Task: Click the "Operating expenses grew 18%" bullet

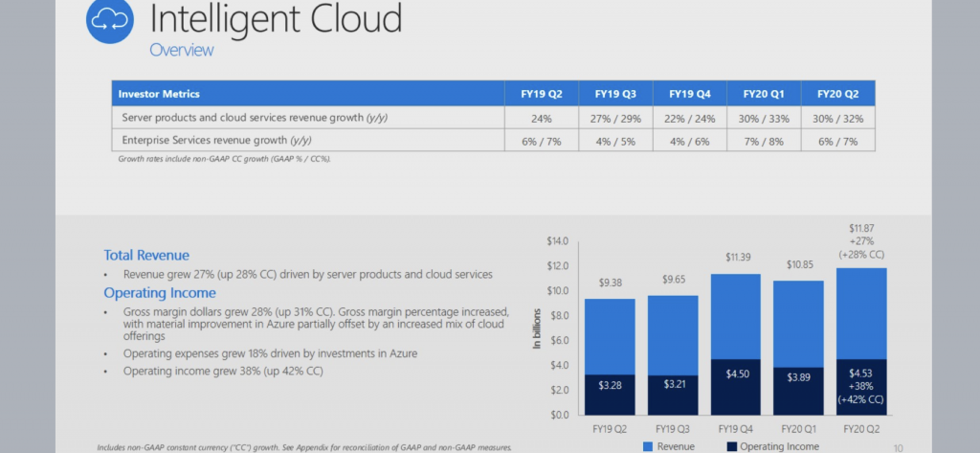Action: click(x=271, y=353)
